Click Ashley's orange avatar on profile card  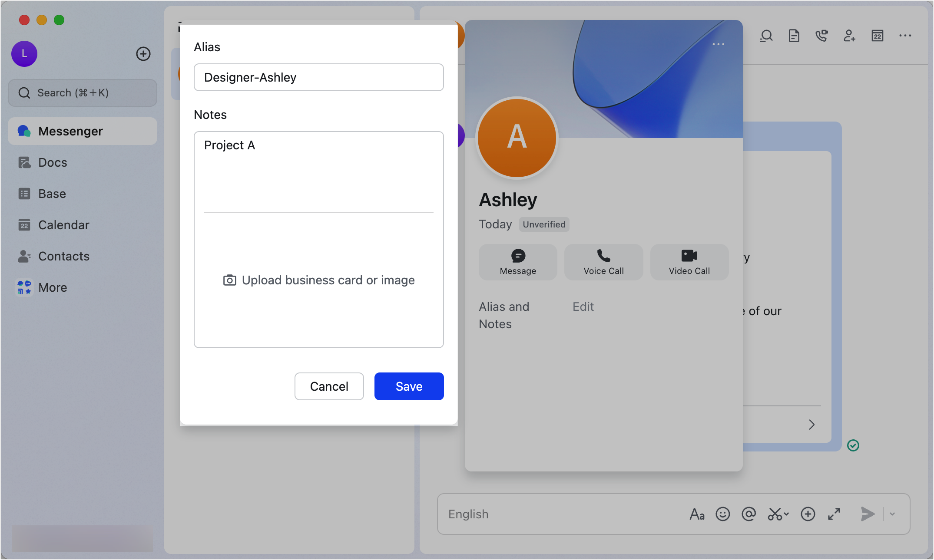(x=517, y=138)
